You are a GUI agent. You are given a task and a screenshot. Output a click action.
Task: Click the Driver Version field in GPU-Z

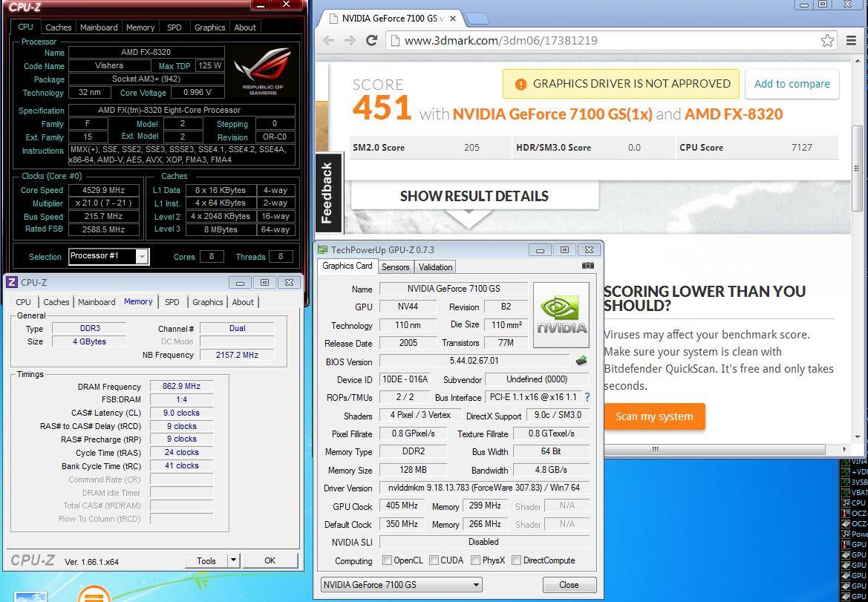click(x=484, y=488)
